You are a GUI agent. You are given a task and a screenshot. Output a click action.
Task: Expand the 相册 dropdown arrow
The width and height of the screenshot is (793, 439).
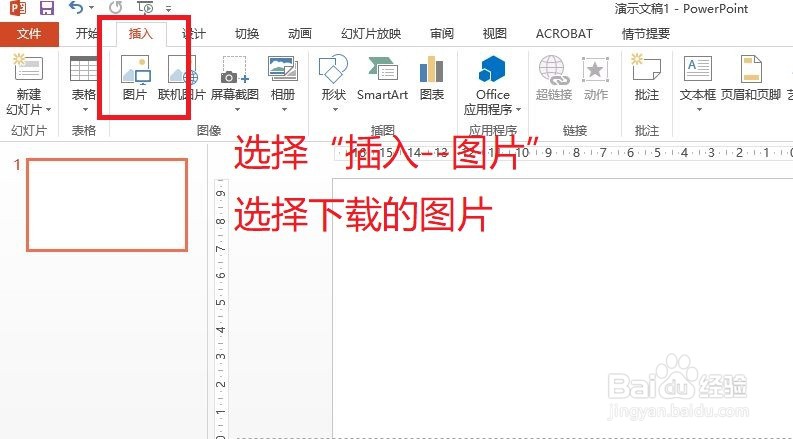pos(284,109)
